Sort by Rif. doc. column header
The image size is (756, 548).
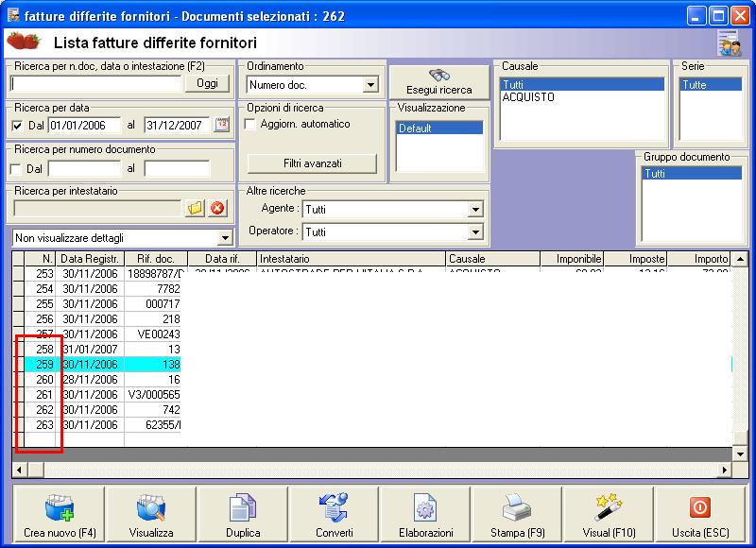[x=156, y=259]
